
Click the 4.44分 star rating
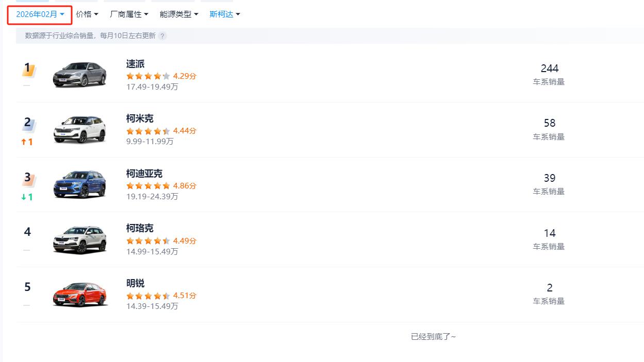click(161, 131)
